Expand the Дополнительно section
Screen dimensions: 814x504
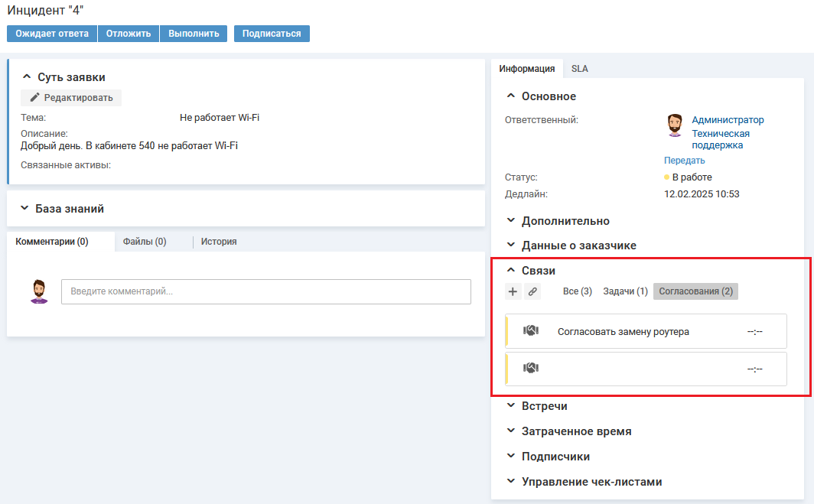point(511,220)
